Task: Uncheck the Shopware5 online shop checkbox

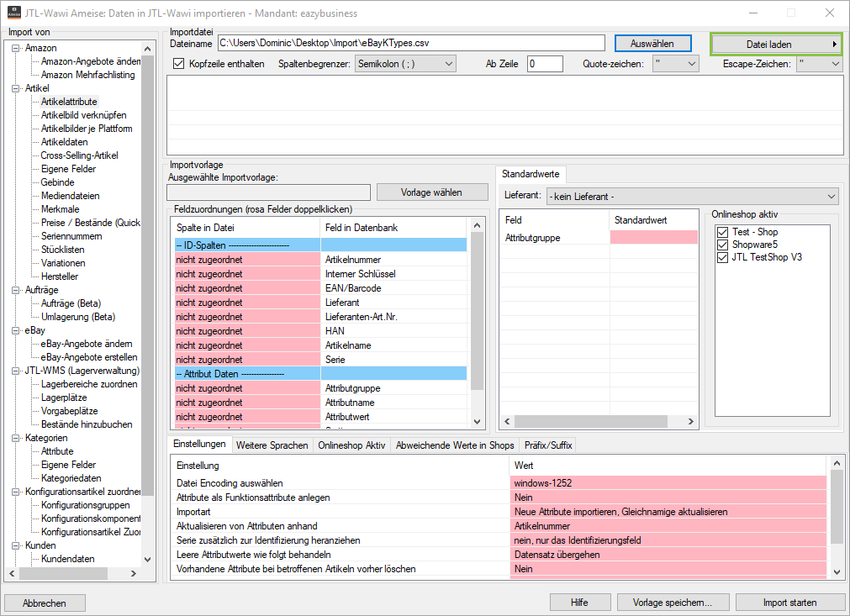Action: coord(722,245)
